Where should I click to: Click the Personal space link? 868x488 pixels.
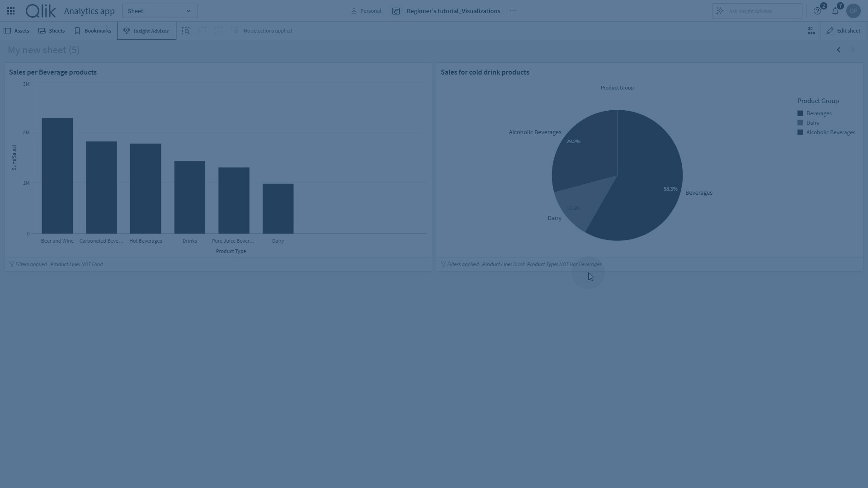click(x=366, y=11)
